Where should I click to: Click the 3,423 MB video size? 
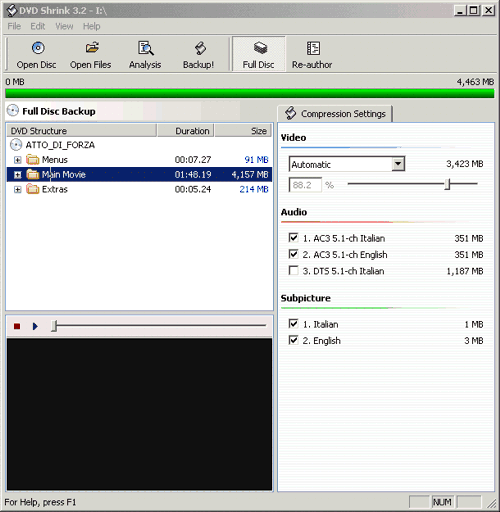[x=465, y=164]
